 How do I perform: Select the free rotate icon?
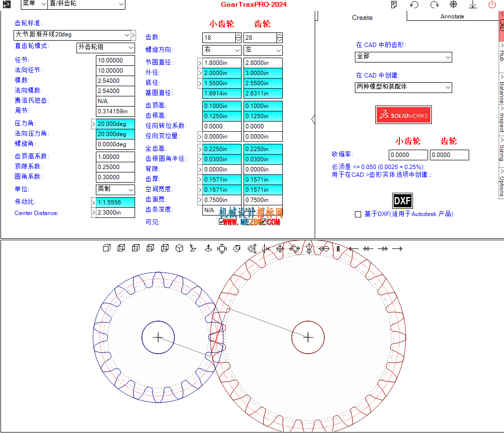(294, 248)
